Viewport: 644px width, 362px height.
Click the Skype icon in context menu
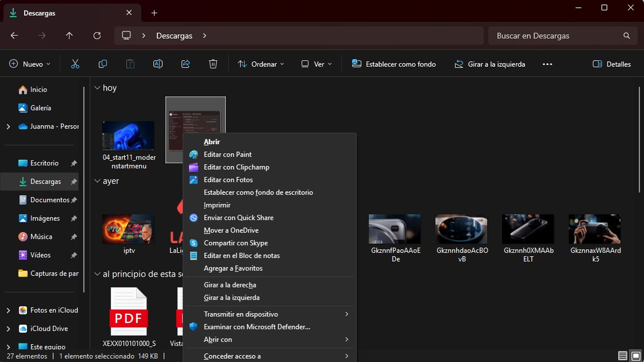[x=194, y=243]
